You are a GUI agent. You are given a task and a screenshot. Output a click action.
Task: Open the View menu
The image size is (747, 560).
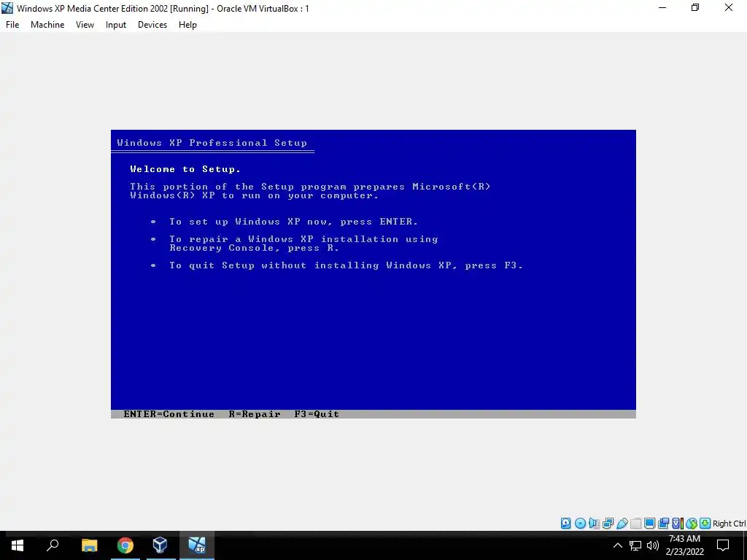tap(85, 25)
